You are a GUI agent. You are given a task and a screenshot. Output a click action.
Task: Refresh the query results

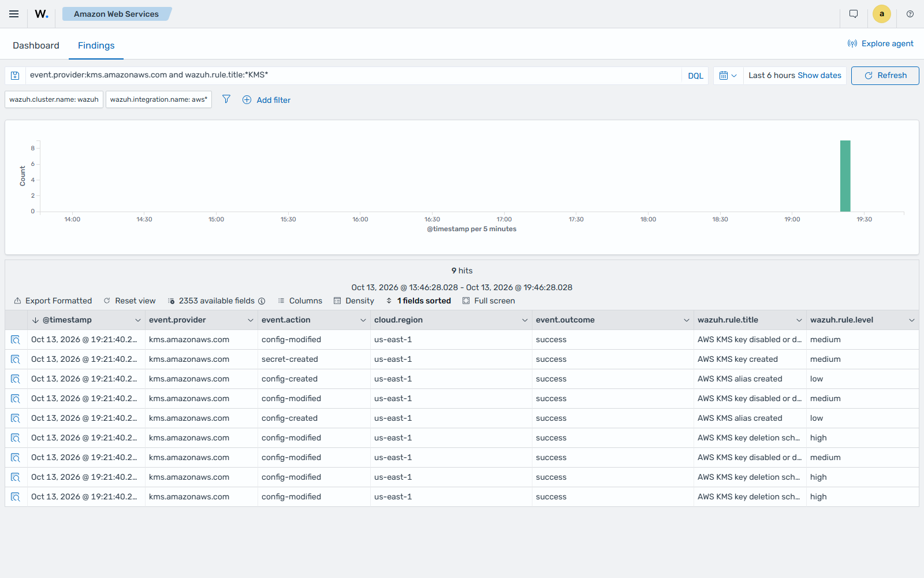(885, 76)
